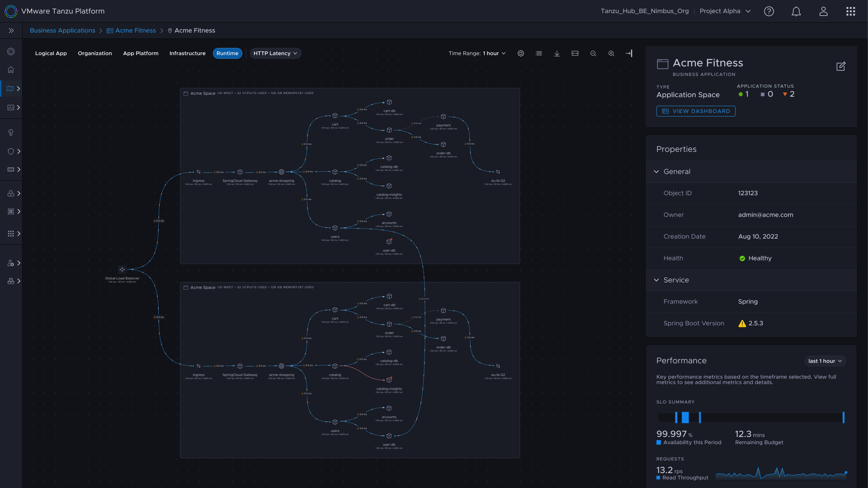868x488 pixels.
Task: Click the owner admin@acme.com value
Action: [766, 215]
